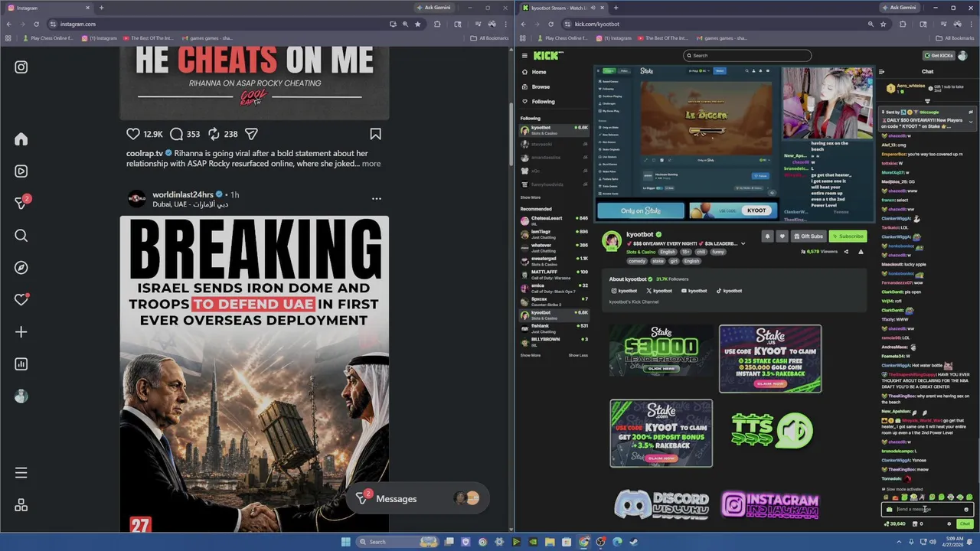Open kyootbot's YouTube link in About

[x=694, y=291]
